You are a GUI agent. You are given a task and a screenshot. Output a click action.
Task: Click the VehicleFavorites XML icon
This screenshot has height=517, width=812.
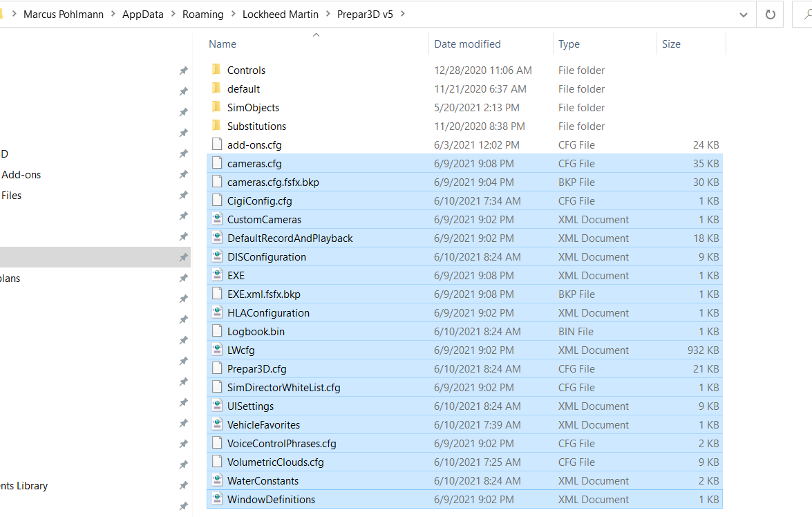click(218, 424)
